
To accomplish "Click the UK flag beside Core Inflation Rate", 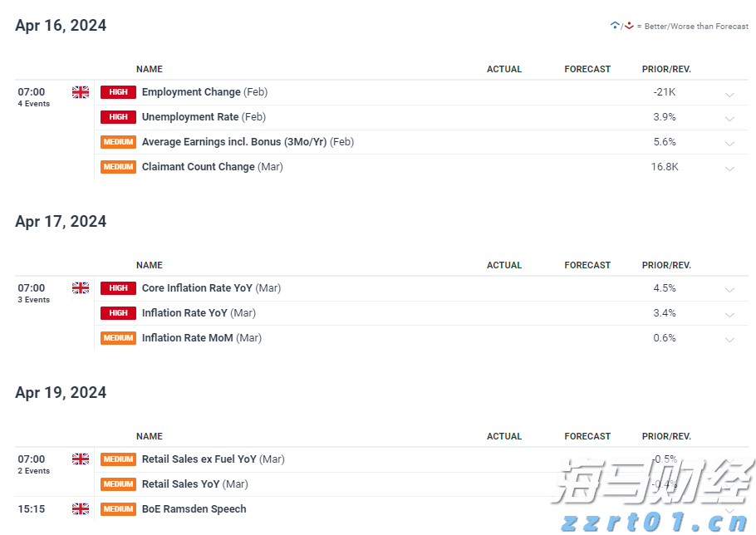I will tap(80, 287).
